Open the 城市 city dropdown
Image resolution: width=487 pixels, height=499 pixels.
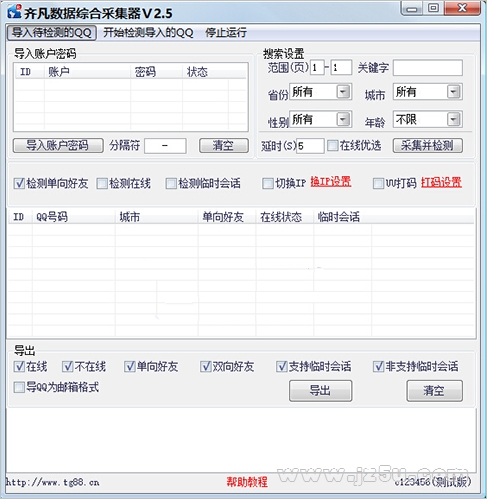(428, 92)
